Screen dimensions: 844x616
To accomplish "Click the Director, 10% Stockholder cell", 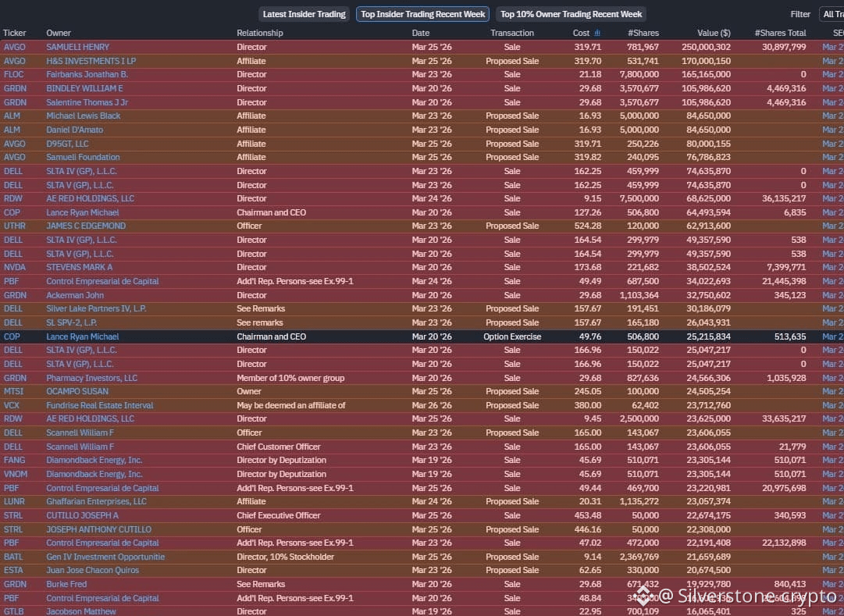I will coord(285,557).
